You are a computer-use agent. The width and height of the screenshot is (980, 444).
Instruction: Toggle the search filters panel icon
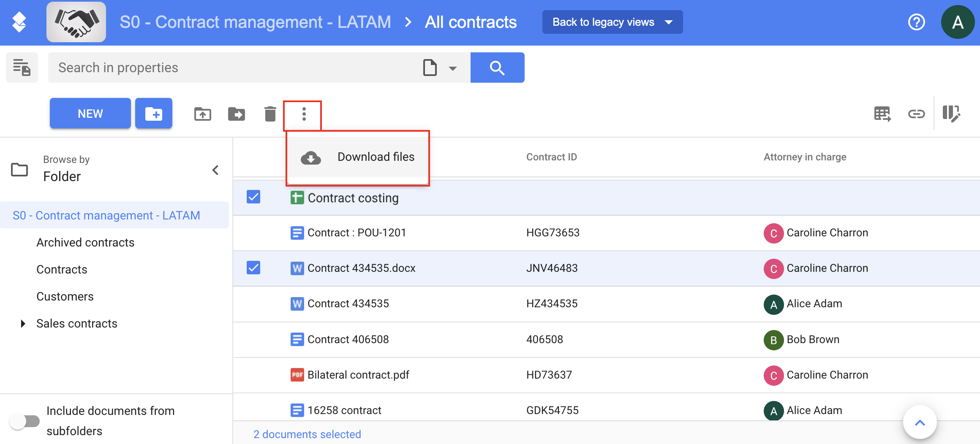click(22, 68)
